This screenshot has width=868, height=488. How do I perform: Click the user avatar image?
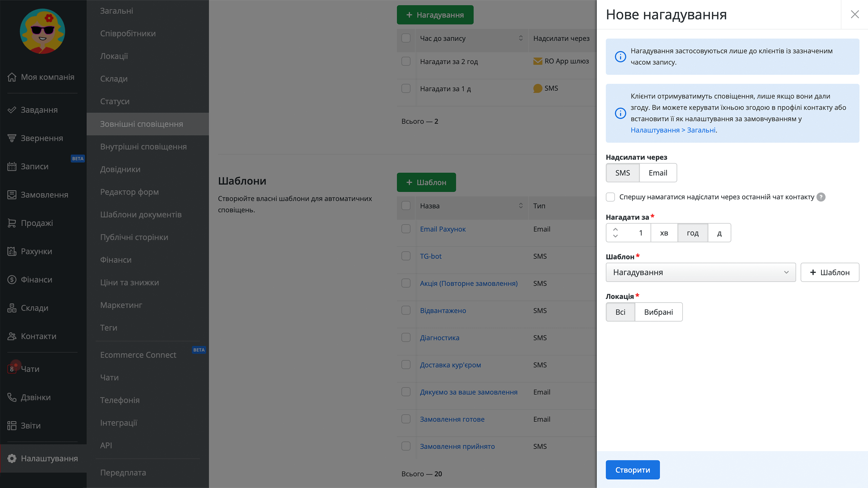point(42,31)
